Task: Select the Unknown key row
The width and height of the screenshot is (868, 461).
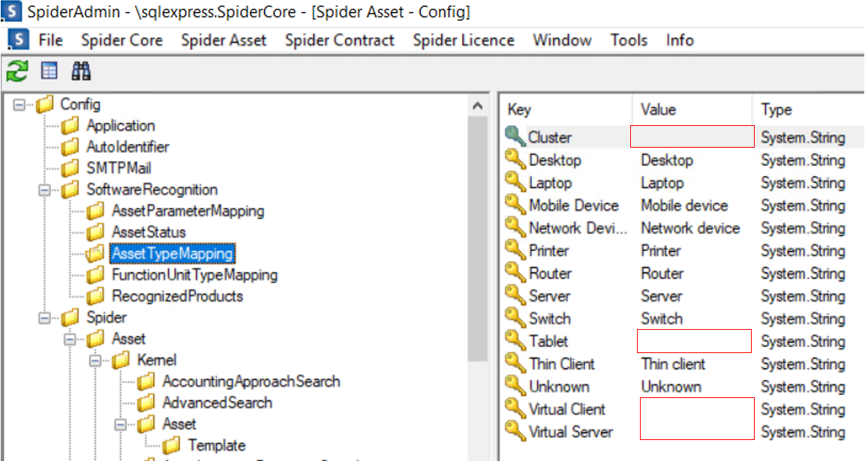Action: point(559,387)
